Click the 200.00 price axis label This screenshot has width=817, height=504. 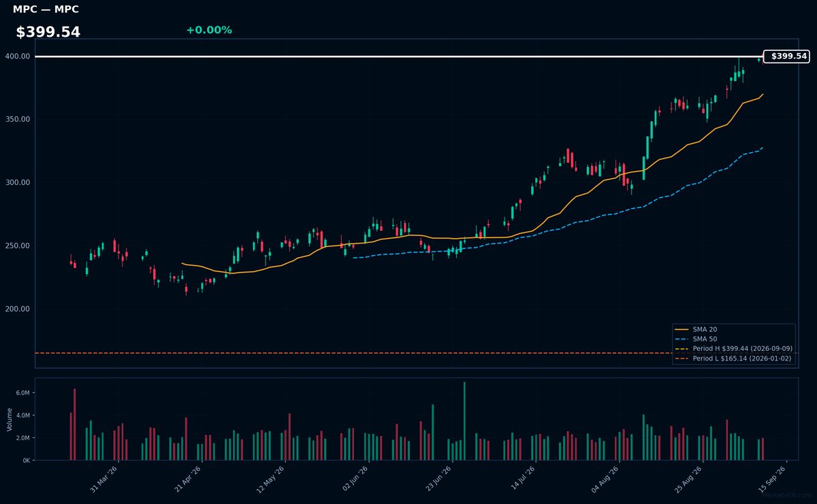point(18,309)
